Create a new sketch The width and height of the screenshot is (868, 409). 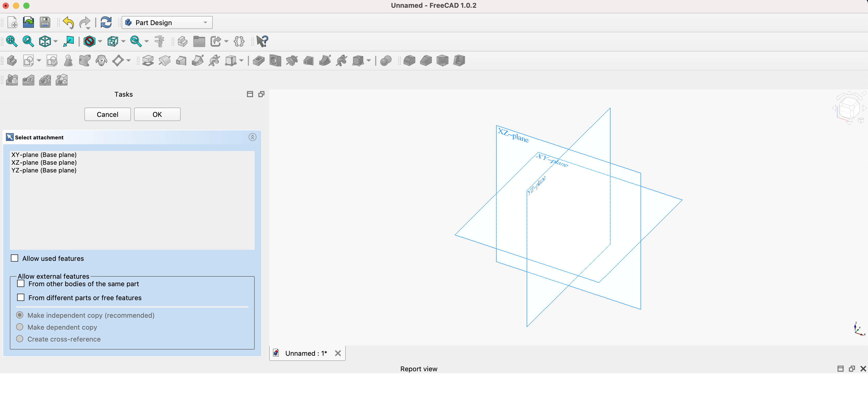coord(28,60)
